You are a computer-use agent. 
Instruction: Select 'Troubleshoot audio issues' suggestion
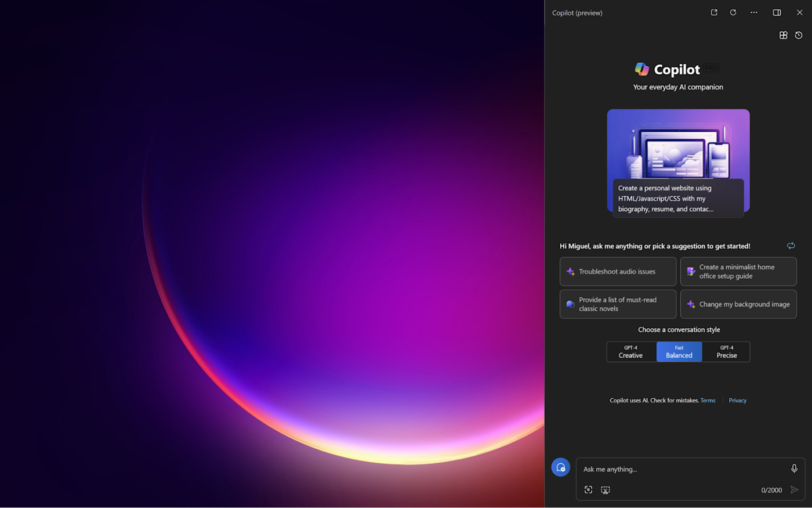pos(618,272)
